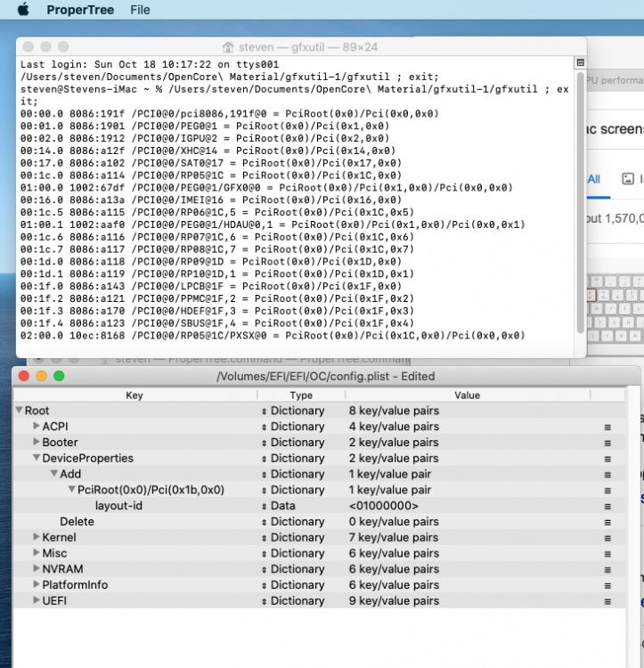Select the layout-id key
The width and height of the screenshot is (644, 668).
click(x=118, y=506)
